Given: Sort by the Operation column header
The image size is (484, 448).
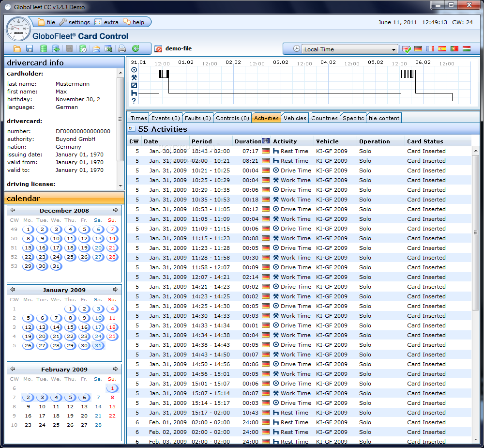Looking at the screenshot, I should [380, 141].
